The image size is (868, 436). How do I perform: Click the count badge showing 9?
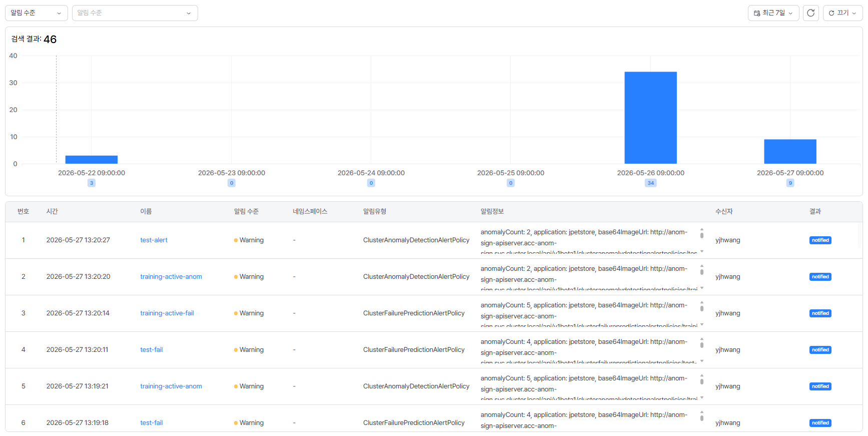[x=790, y=183]
